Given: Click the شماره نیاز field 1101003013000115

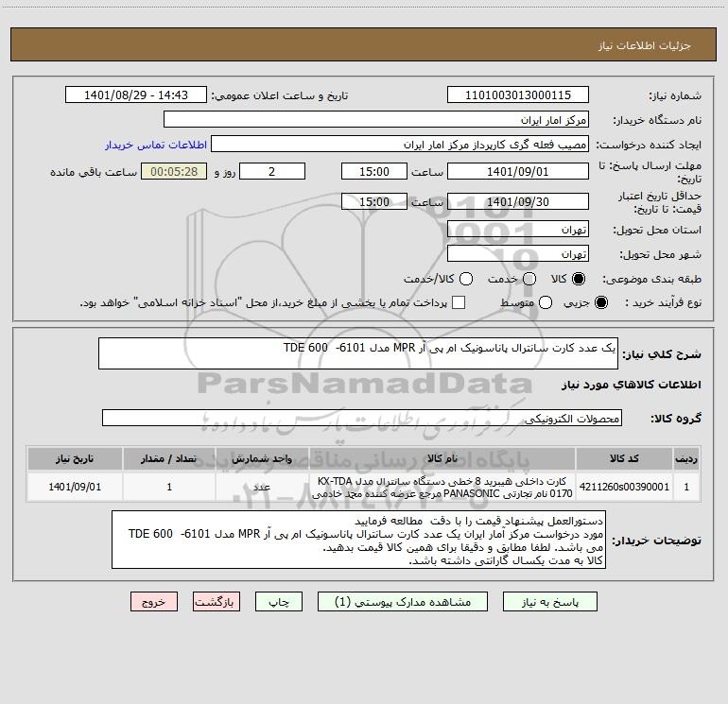Looking at the screenshot, I should click(518, 95).
